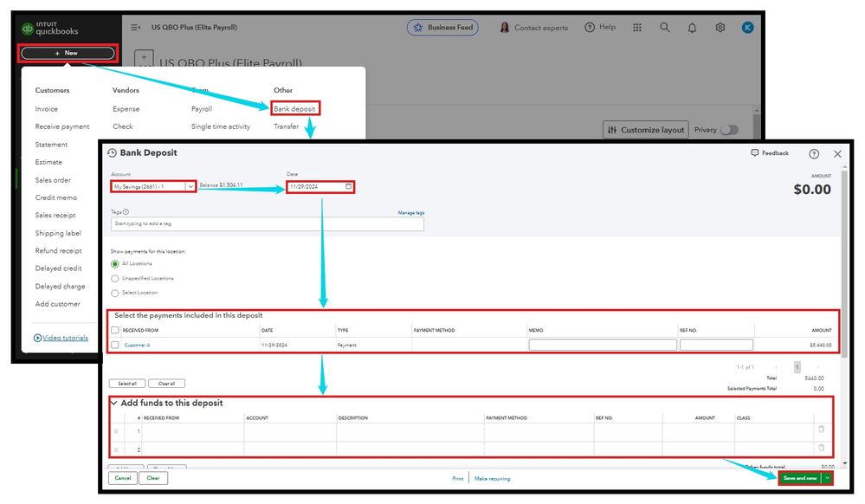This screenshot has height=504, width=865.
Task: Open the Save and new dropdown arrow
Action: click(827, 478)
